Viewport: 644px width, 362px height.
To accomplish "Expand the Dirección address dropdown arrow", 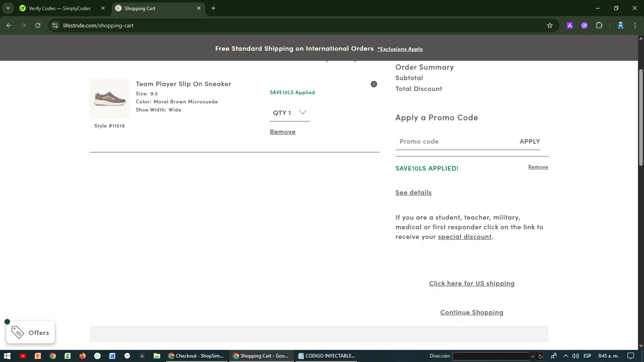I will tap(533, 356).
